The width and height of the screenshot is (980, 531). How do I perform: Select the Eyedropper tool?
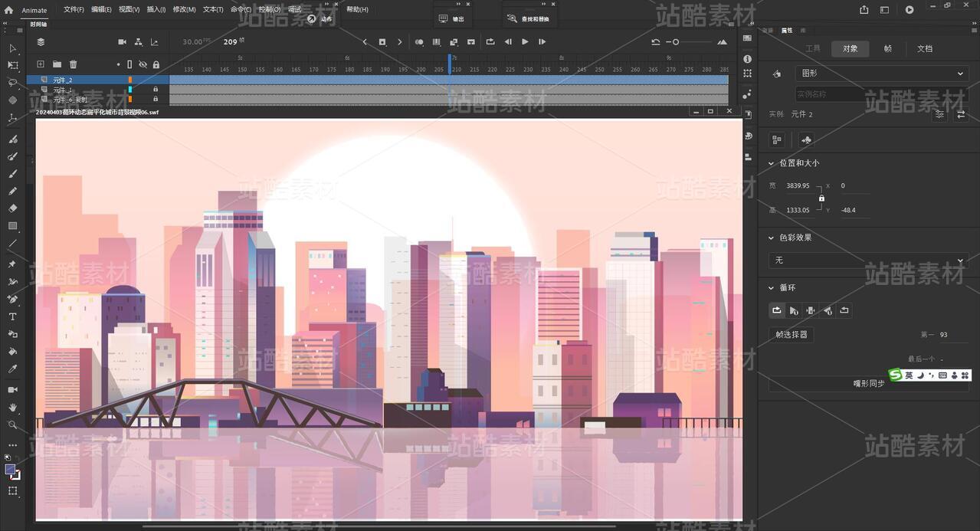[x=12, y=369]
